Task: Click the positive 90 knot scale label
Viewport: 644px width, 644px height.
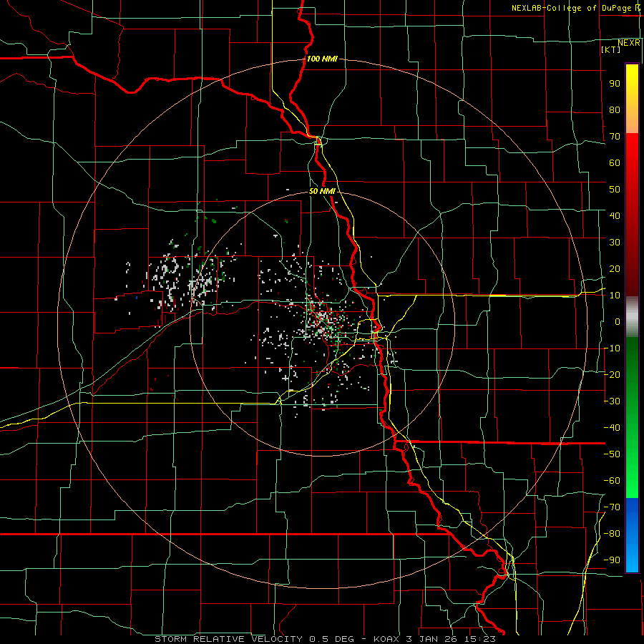Action: coord(615,84)
